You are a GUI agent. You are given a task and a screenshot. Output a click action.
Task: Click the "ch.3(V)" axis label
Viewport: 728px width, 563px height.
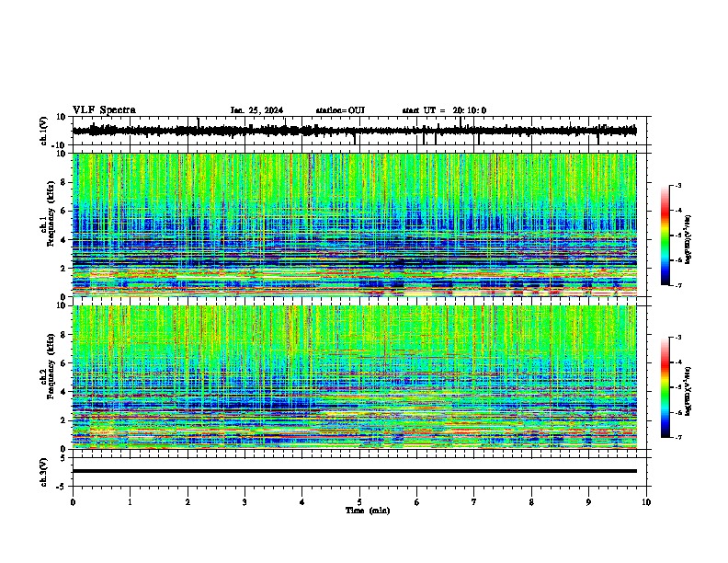coord(44,472)
